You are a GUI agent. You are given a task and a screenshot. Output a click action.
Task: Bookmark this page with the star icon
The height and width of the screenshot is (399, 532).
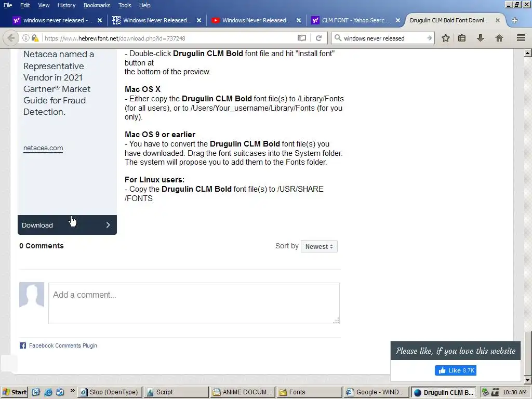[x=445, y=38]
